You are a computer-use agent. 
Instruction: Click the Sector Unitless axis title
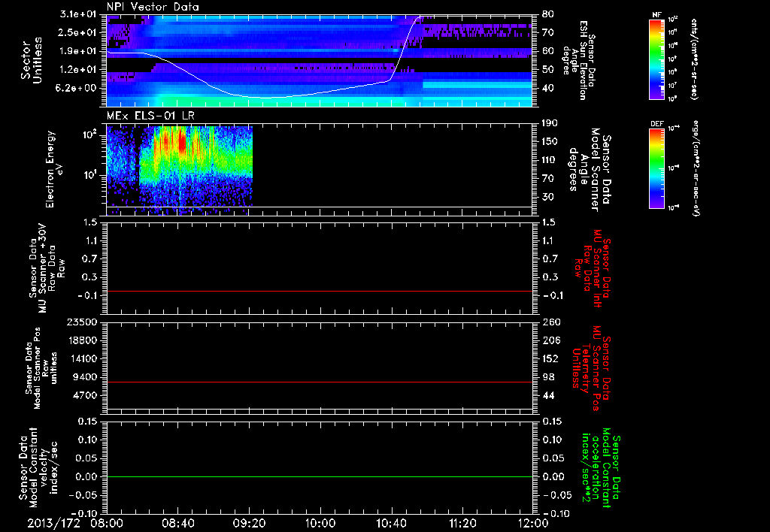[32, 60]
